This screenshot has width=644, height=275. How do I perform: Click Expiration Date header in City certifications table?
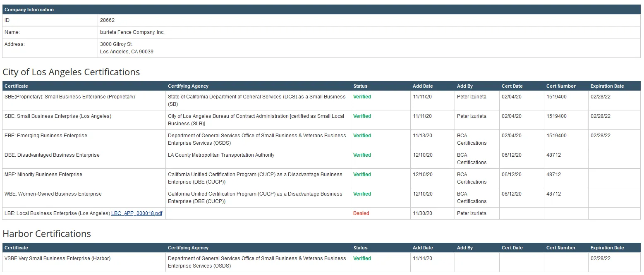click(607, 86)
